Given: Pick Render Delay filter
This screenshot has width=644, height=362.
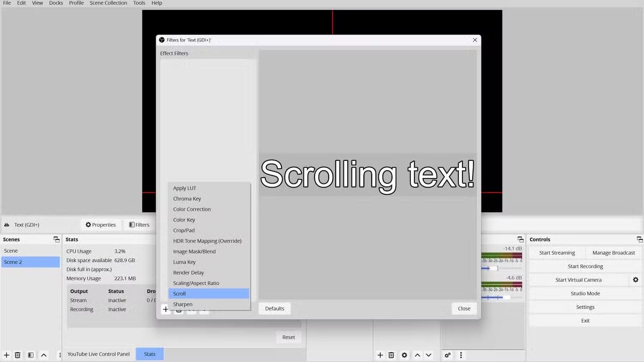Looking at the screenshot, I should click(x=209, y=272).
